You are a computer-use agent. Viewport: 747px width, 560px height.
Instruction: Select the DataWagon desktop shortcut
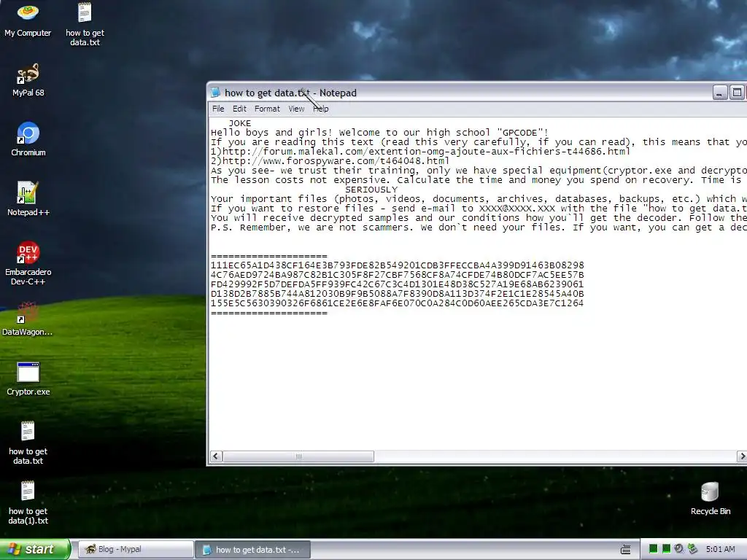click(28, 319)
